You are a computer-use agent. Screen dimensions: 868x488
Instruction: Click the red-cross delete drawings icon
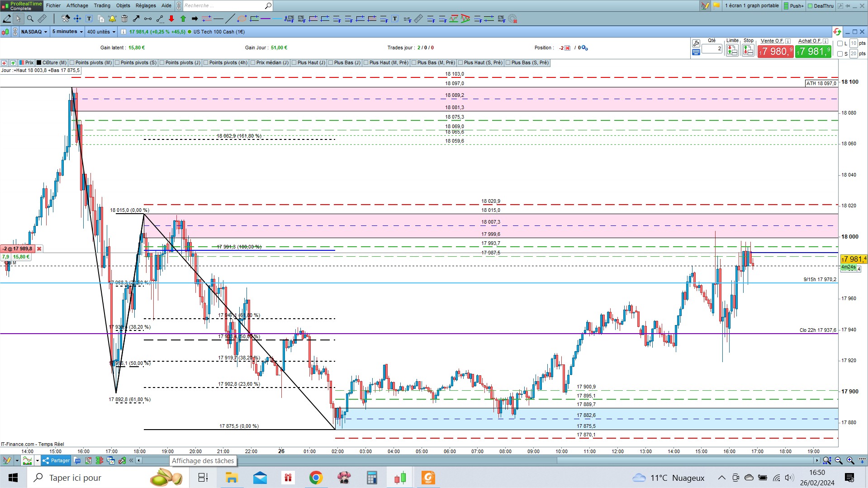point(512,19)
